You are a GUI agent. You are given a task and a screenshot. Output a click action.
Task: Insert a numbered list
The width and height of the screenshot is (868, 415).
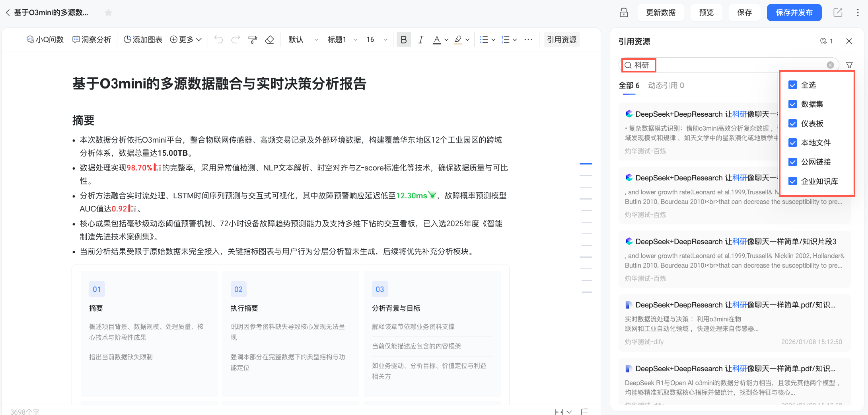pos(505,39)
